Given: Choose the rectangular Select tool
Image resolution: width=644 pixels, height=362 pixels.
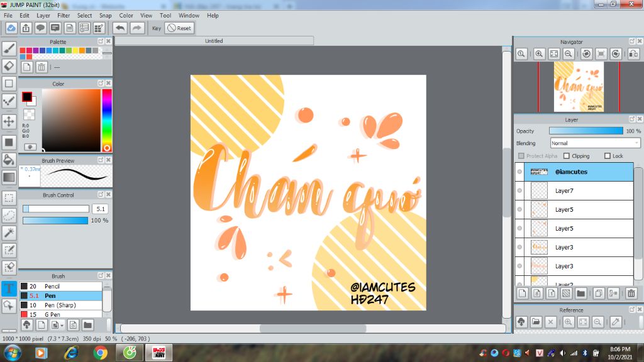Looking at the screenshot, I should point(9,198).
